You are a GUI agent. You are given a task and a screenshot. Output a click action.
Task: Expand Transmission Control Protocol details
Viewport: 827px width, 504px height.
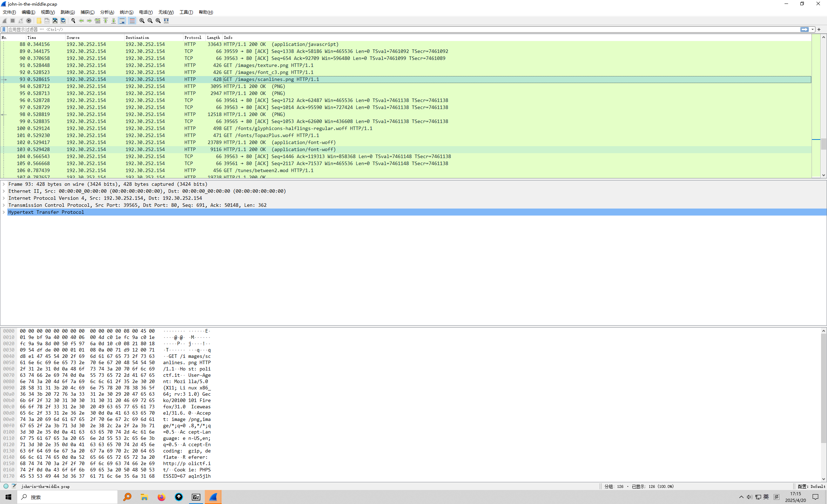4,205
